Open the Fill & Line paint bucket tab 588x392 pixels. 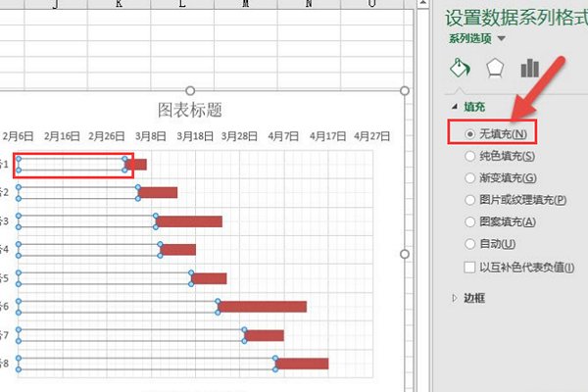(460, 69)
